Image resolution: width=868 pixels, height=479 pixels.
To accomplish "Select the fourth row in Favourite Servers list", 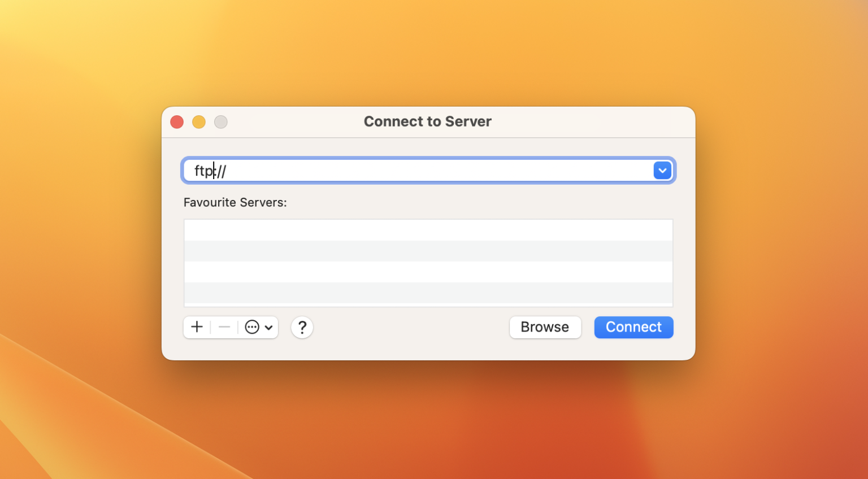I will [x=428, y=293].
